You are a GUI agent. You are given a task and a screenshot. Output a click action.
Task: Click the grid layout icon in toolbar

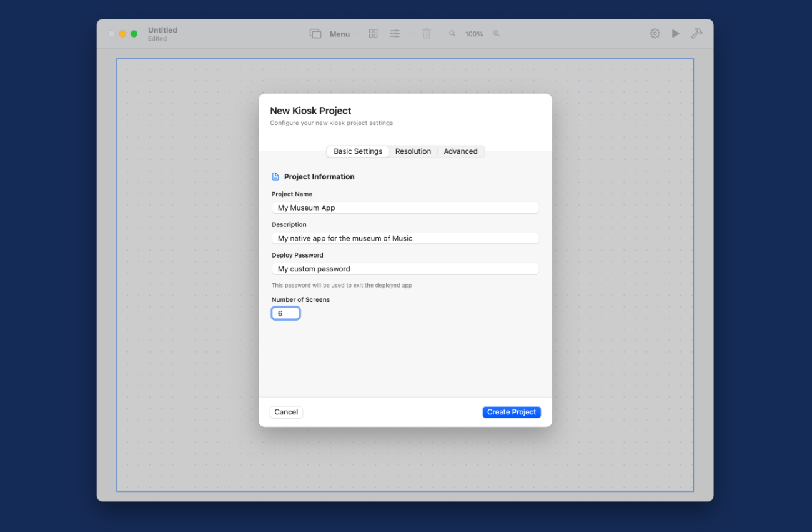pyautogui.click(x=374, y=34)
